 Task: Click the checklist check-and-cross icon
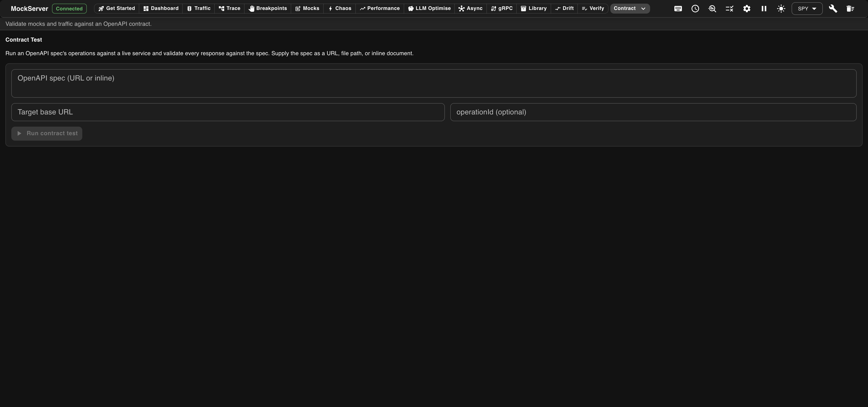(729, 9)
